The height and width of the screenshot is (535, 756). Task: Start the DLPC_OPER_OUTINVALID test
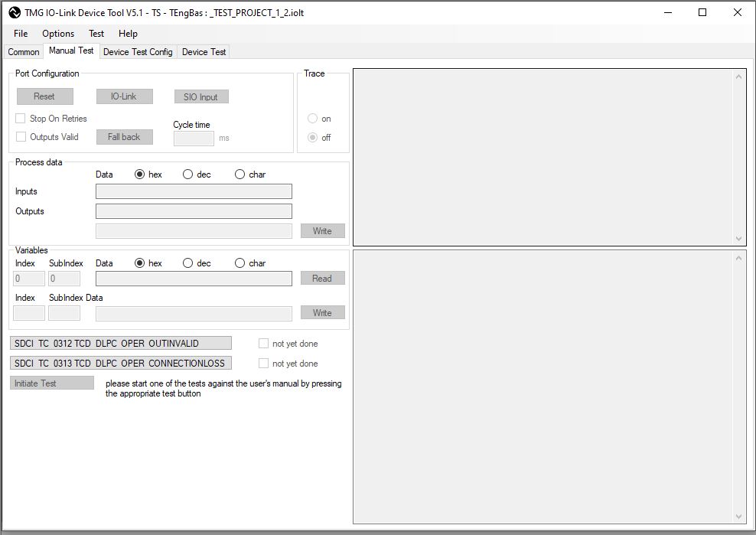120,344
